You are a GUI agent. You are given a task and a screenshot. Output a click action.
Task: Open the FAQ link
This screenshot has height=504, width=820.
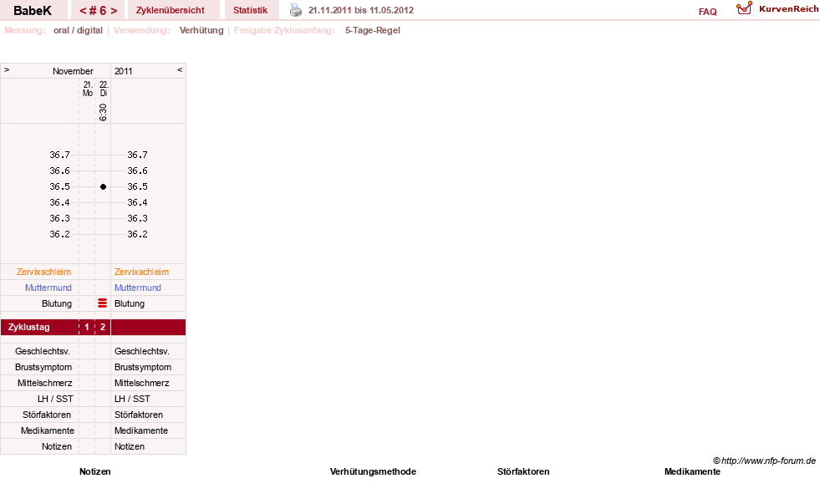[x=707, y=12]
